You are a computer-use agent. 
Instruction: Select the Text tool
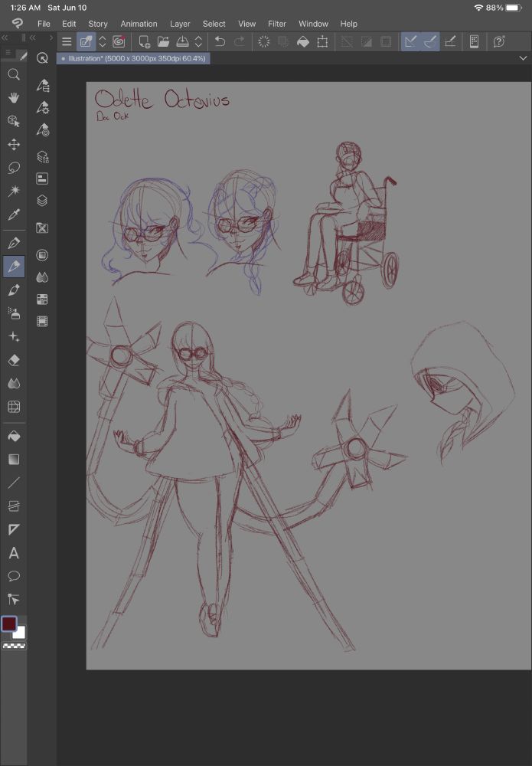point(14,553)
